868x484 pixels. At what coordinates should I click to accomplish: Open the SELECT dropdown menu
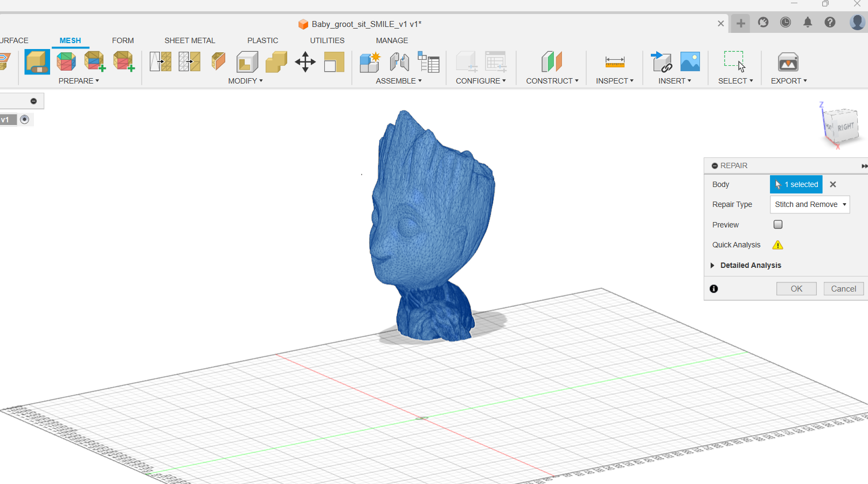735,81
